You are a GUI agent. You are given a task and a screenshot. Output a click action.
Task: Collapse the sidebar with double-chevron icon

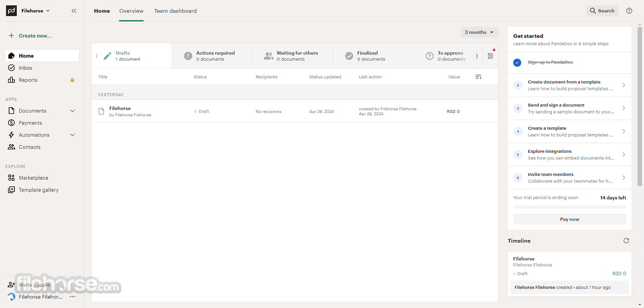74,11
